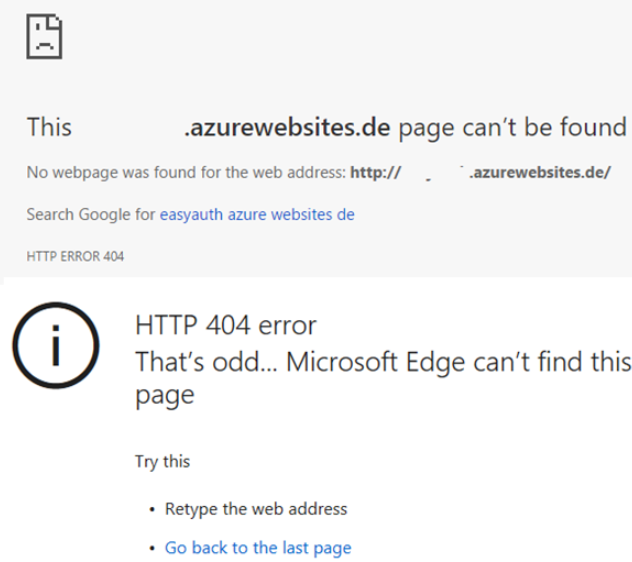Click the bold azurewebsites.de heading domain
Screen dimensions: 632x562
287,127
